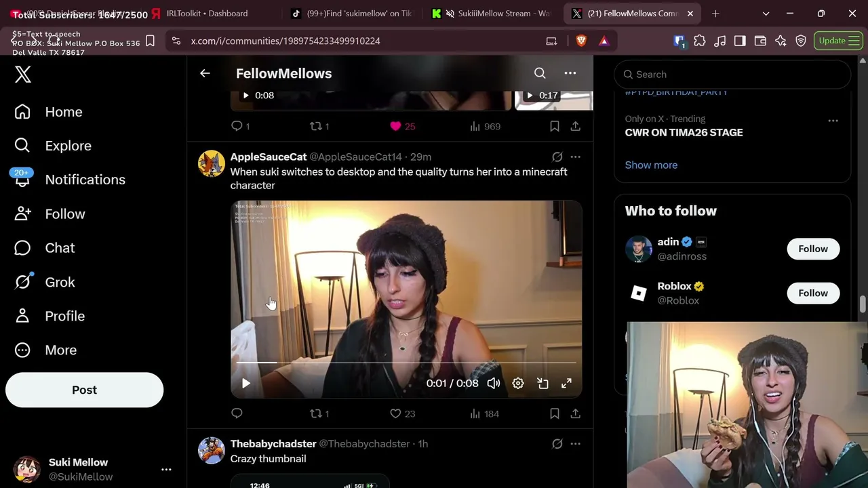Open a new browser tab
This screenshot has height=488, width=868.
pyautogui.click(x=715, y=14)
